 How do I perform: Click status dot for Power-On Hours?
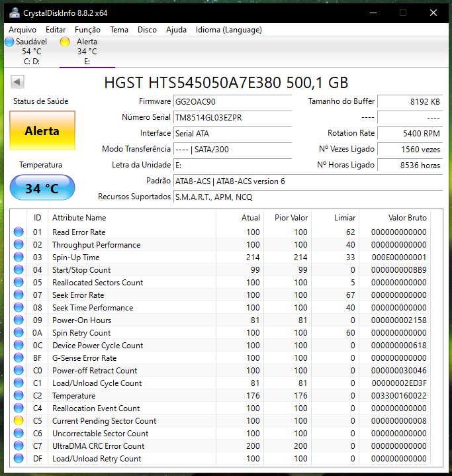tap(19, 320)
